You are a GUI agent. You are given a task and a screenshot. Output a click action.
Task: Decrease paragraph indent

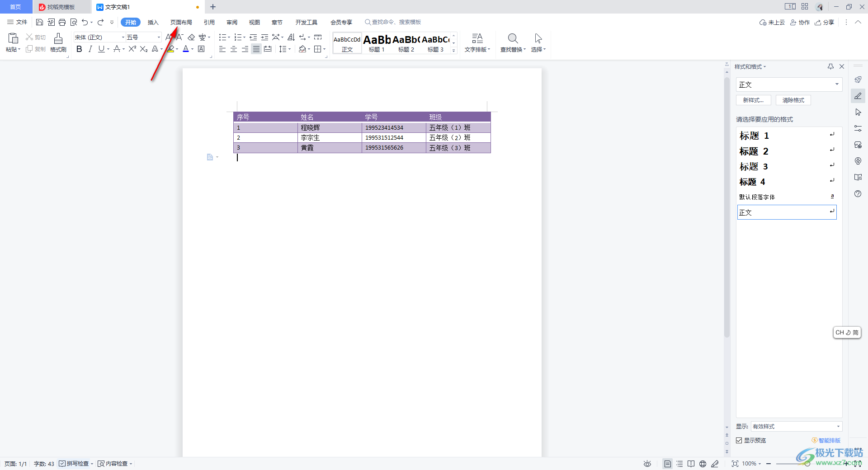click(x=253, y=37)
